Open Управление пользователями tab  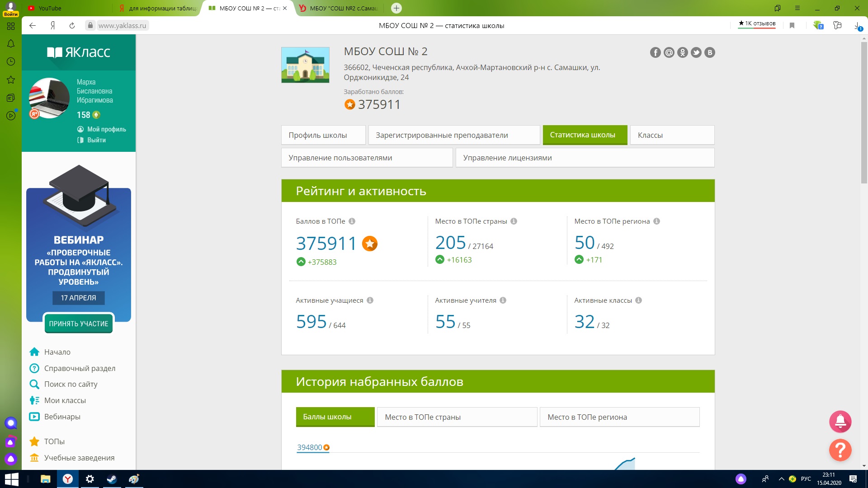(x=366, y=158)
